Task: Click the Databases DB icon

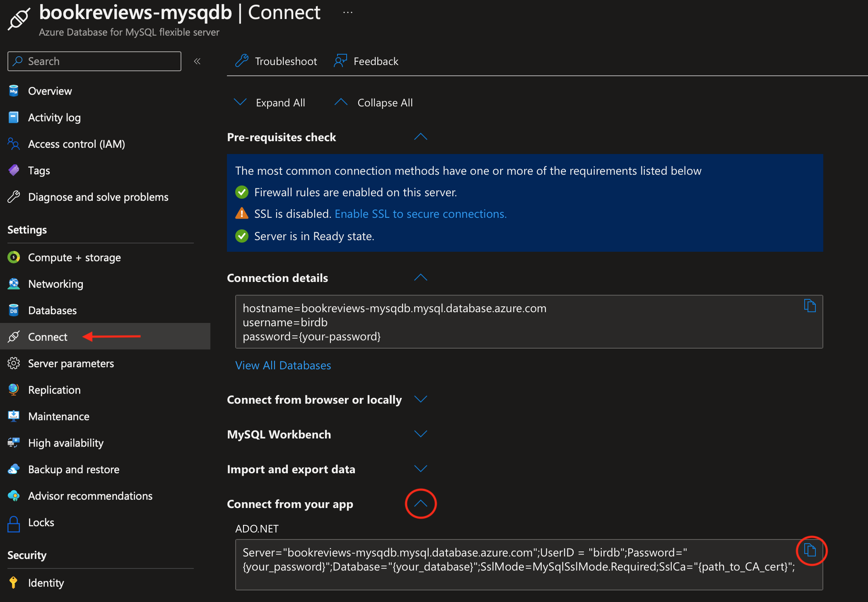Action: pyautogui.click(x=14, y=310)
